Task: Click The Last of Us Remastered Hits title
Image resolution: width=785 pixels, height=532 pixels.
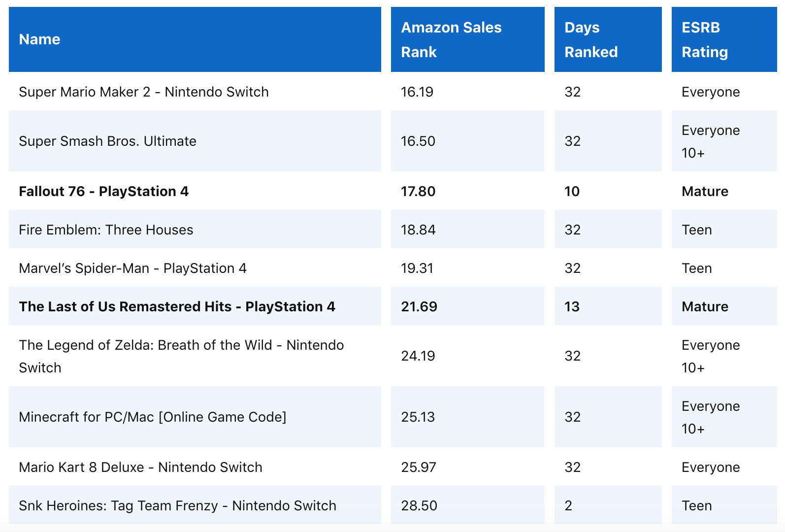Action: pos(177,307)
